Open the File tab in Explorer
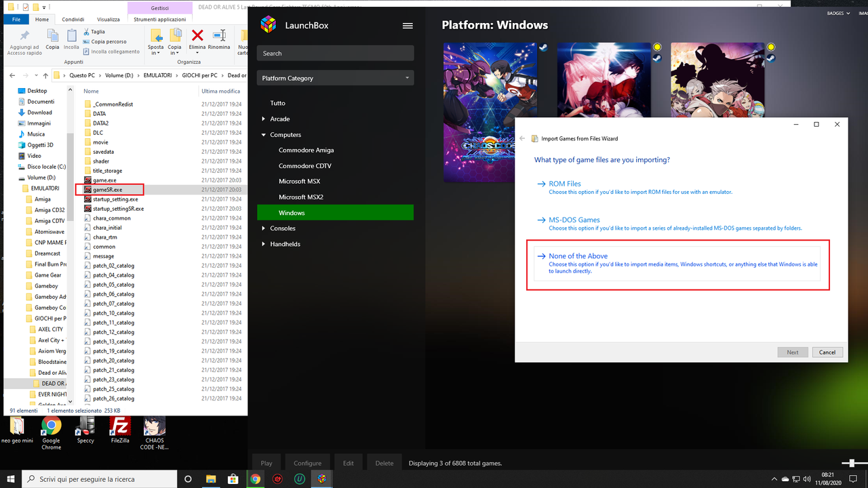Screen dimensions: 868x488 16,20
